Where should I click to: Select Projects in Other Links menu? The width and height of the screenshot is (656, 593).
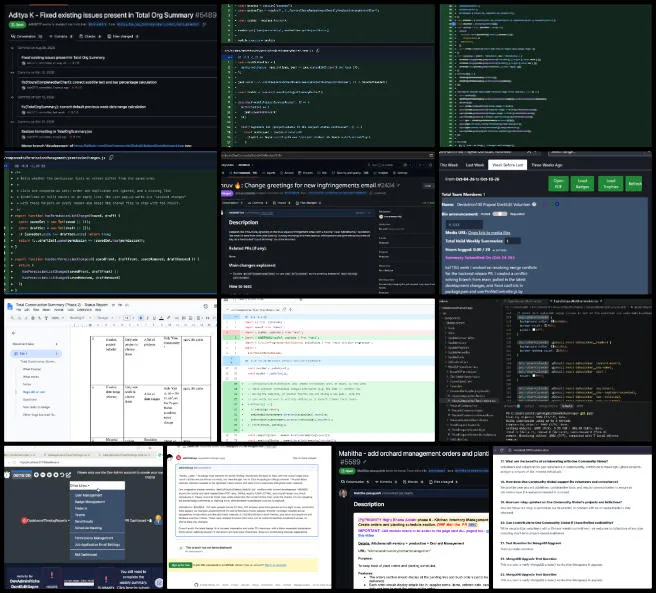pos(81,508)
